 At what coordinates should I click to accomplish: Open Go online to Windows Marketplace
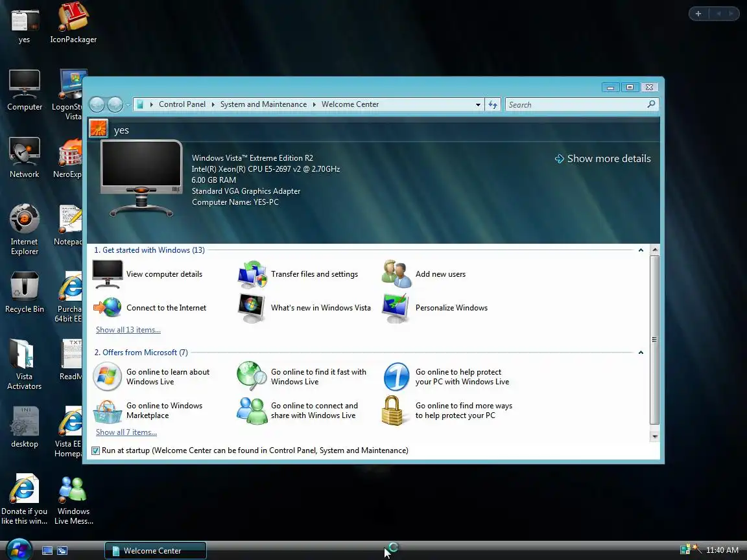148,410
